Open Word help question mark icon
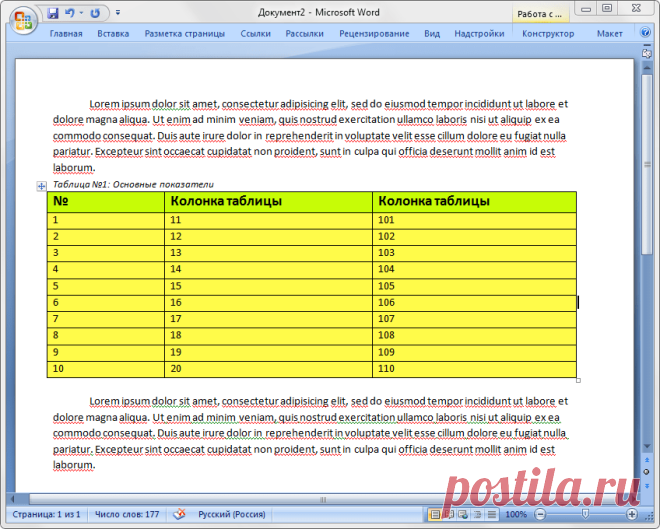Screen dimensions: 660x529 (x=645, y=32)
